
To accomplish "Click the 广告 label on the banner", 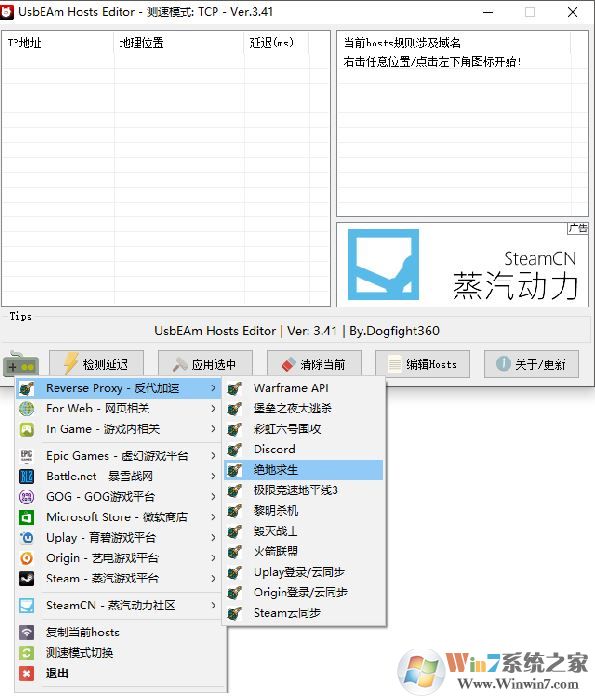I will coord(578,228).
